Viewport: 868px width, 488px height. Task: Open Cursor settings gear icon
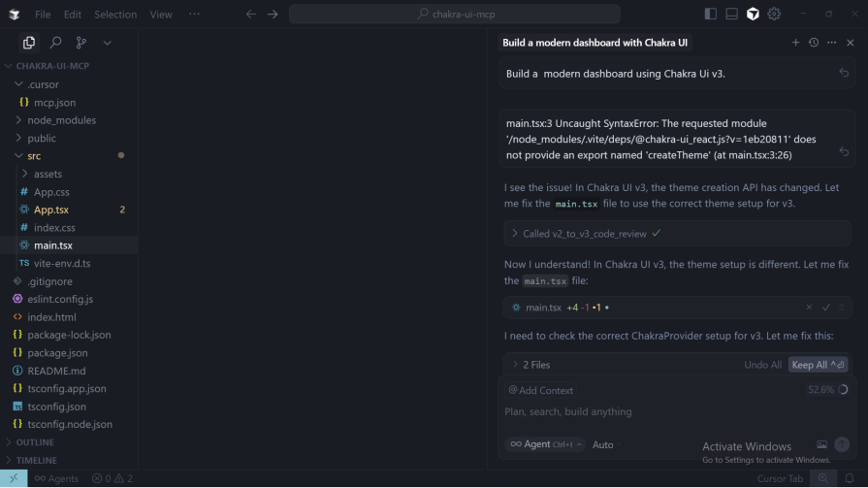coord(774,15)
